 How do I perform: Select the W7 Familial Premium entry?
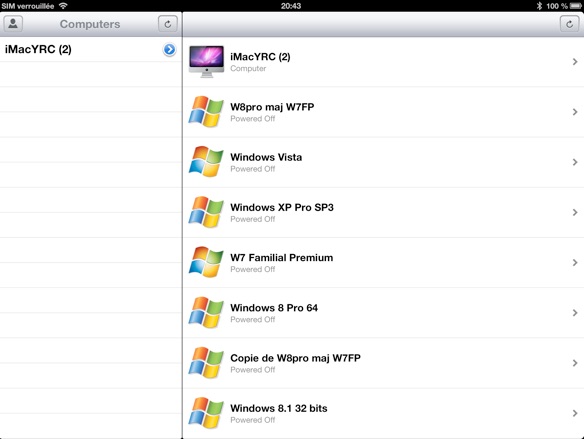click(384, 263)
